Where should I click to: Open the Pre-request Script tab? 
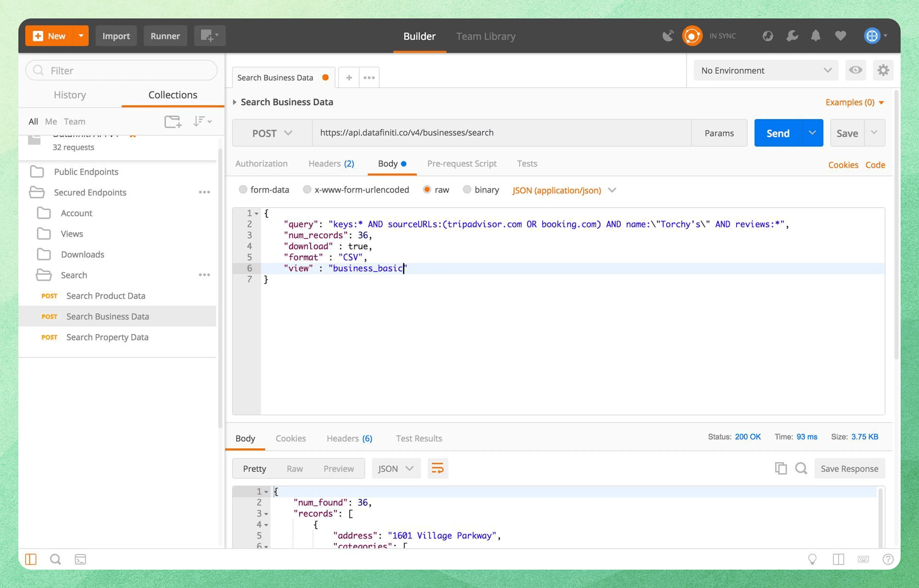[462, 163]
